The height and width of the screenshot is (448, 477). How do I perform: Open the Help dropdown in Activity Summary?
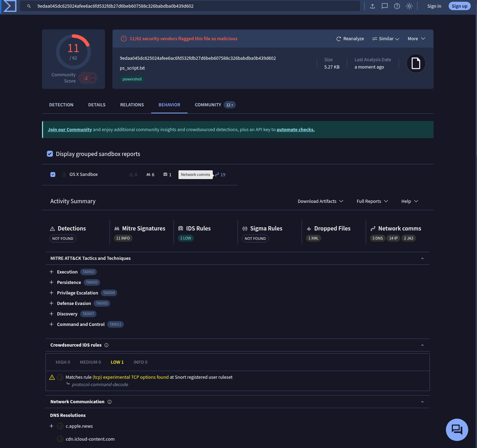(x=410, y=201)
